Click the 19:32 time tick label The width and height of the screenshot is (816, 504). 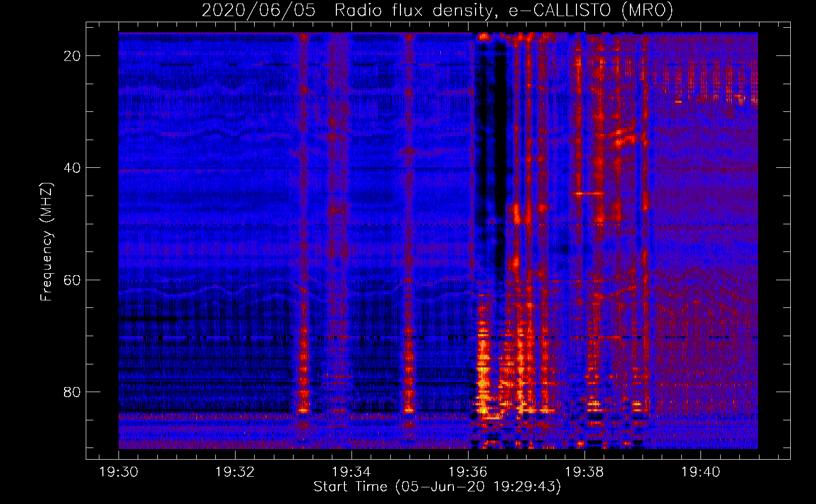(x=235, y=472)
